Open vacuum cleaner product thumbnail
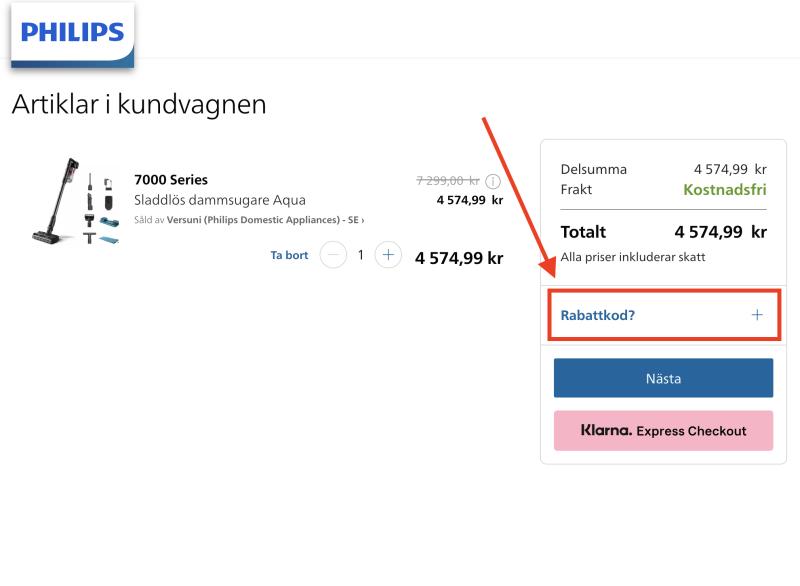 click(x=76, y=201)
